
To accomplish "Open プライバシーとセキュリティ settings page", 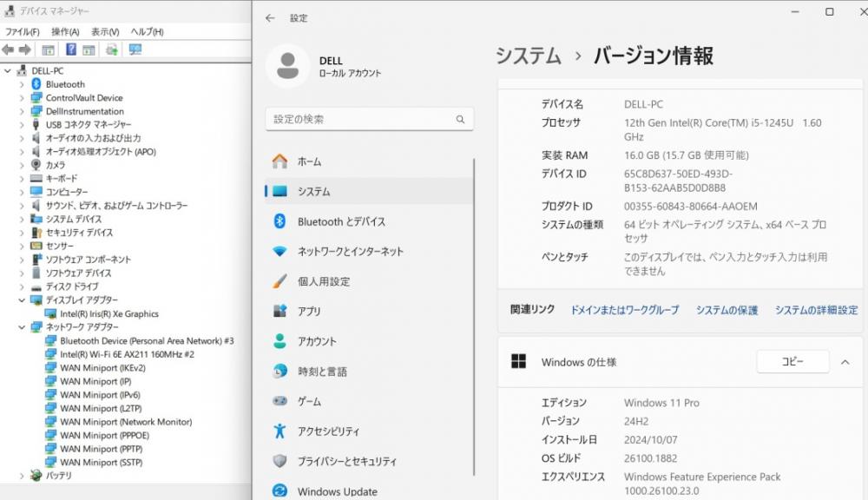I will pos(369,461).
